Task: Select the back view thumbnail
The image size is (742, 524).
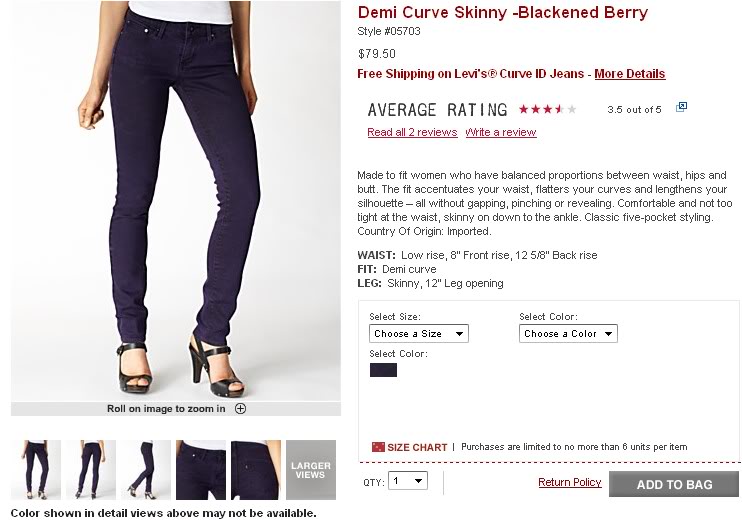Action: coord(91,469)
